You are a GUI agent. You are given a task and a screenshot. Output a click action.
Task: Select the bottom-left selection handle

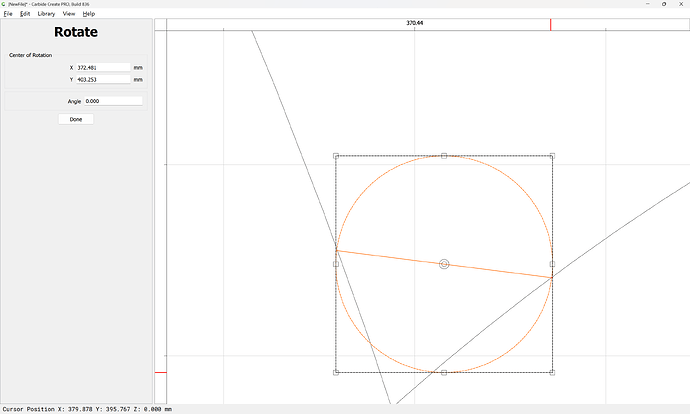point(336,372)
